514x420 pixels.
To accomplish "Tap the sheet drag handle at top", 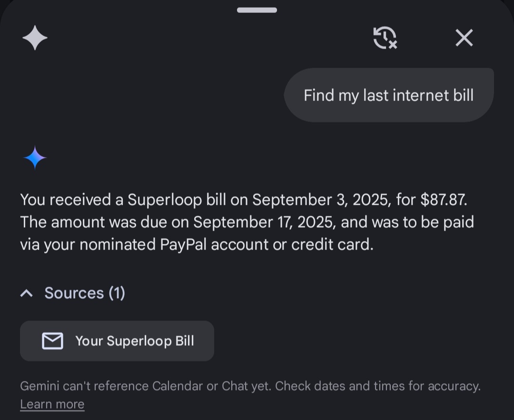I will pos(257,10).
